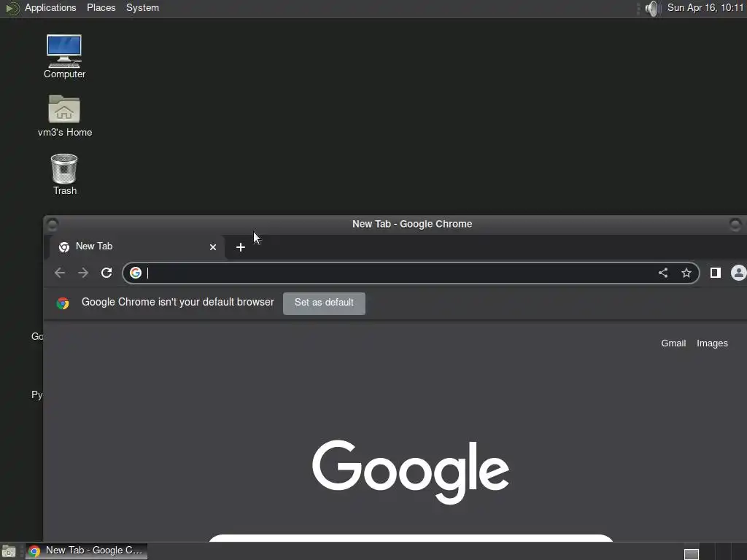Click the Chrome window title bar text

click(x=412, y=225)
